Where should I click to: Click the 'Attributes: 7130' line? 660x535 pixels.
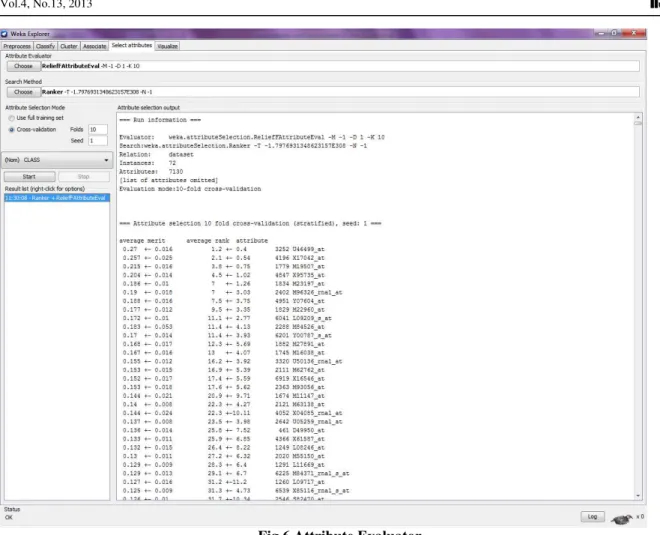pyautogui.click(x=151, y=172)
